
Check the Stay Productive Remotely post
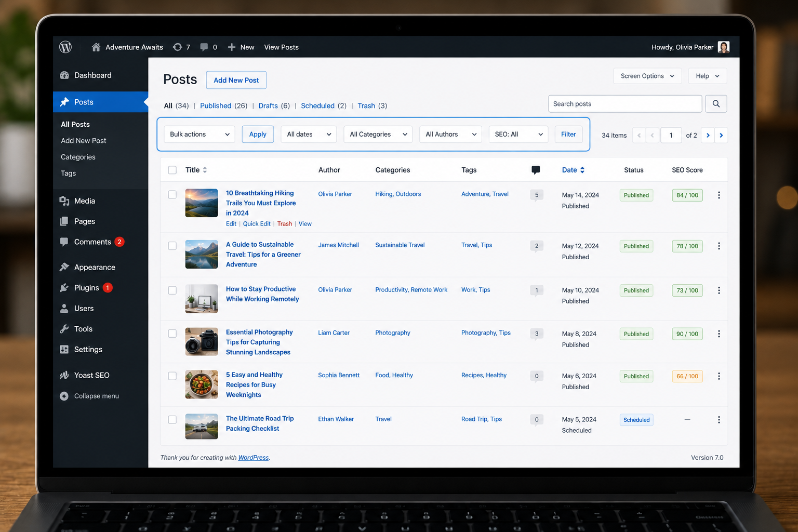click(x=172, y=290)
